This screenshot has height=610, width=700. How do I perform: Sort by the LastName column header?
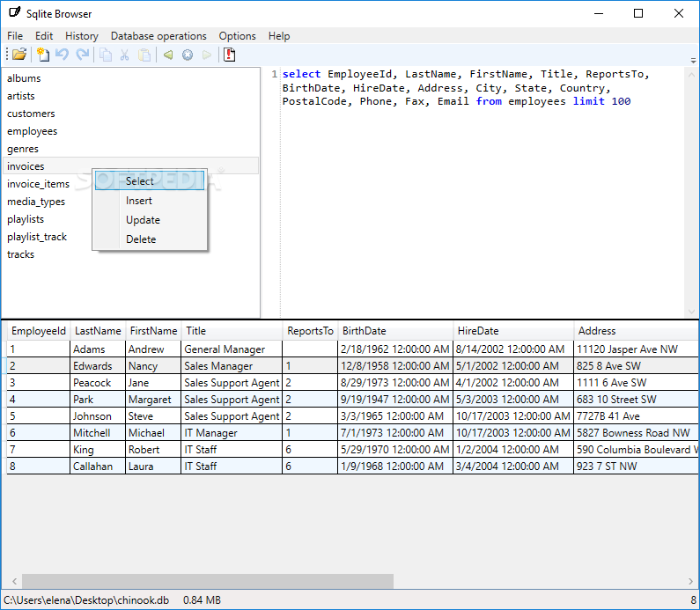98,331
